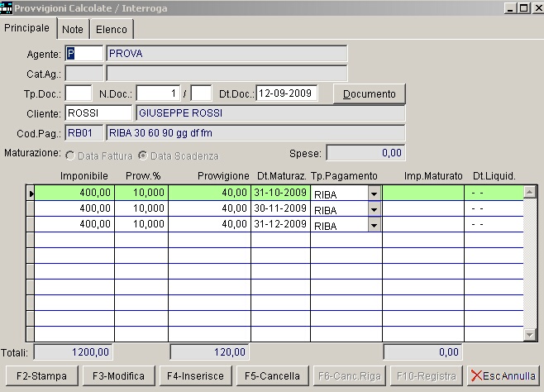This screenshot has height=392, width=544.
Task: Open the RIBA dropdown in the 31-10-2009 row
Action: (x=374, y=194)
